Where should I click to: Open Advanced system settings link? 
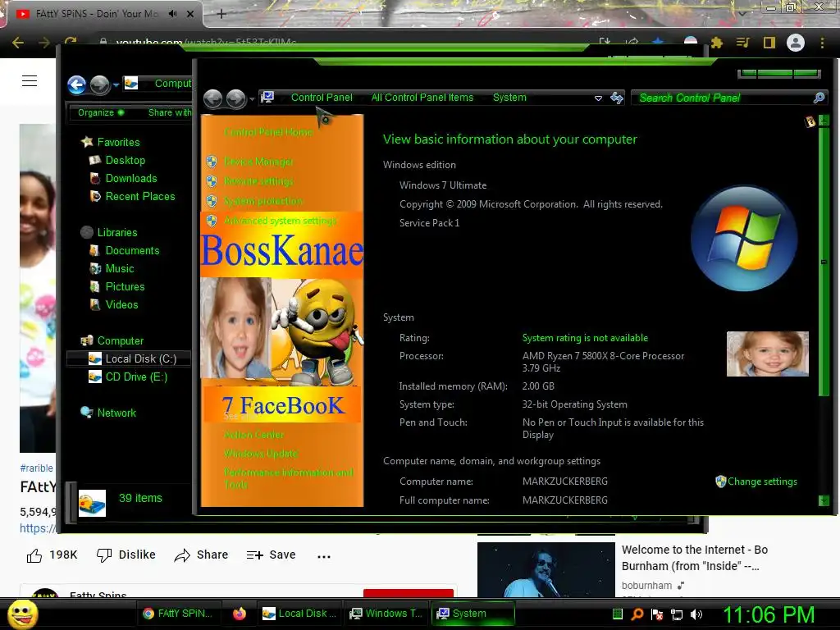[x=281, y=221]
